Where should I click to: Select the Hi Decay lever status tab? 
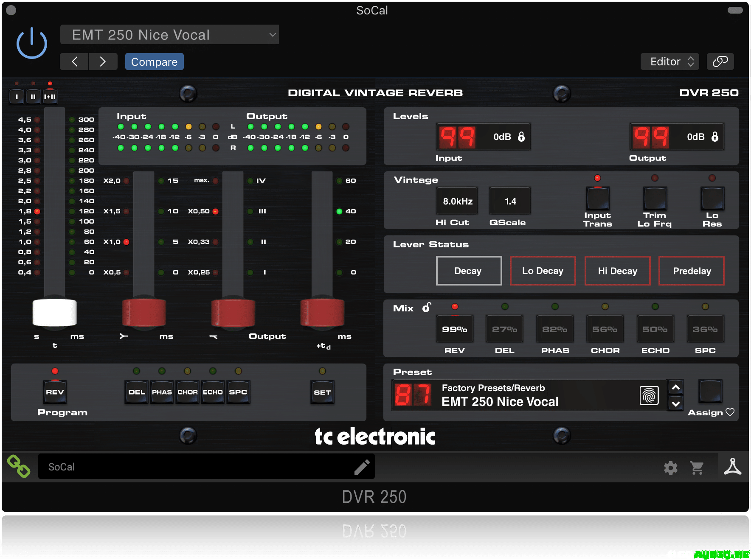[618, 271]
